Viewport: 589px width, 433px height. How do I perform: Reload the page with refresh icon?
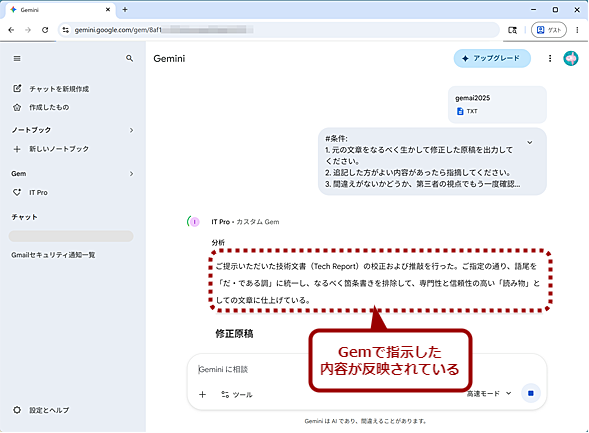point(45,30)
